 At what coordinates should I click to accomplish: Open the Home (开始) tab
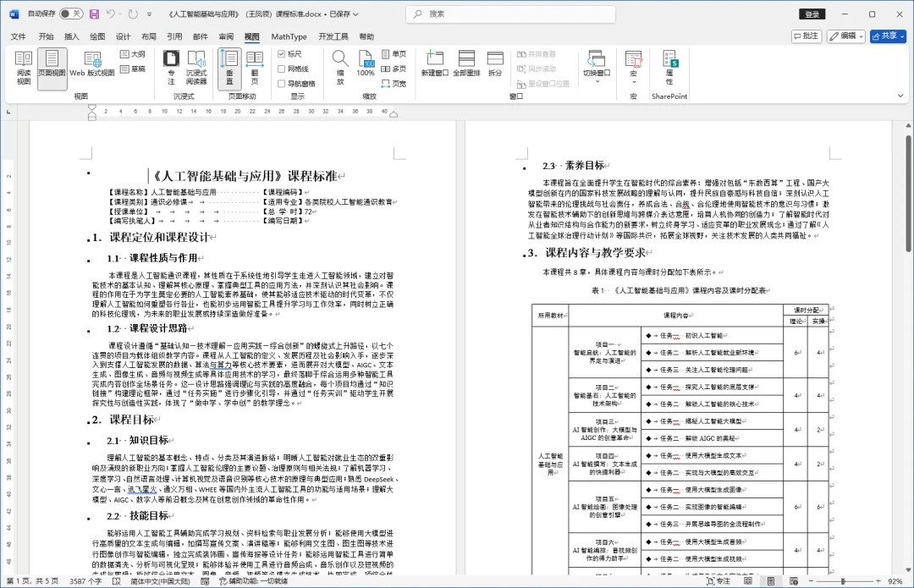(46, 36)
